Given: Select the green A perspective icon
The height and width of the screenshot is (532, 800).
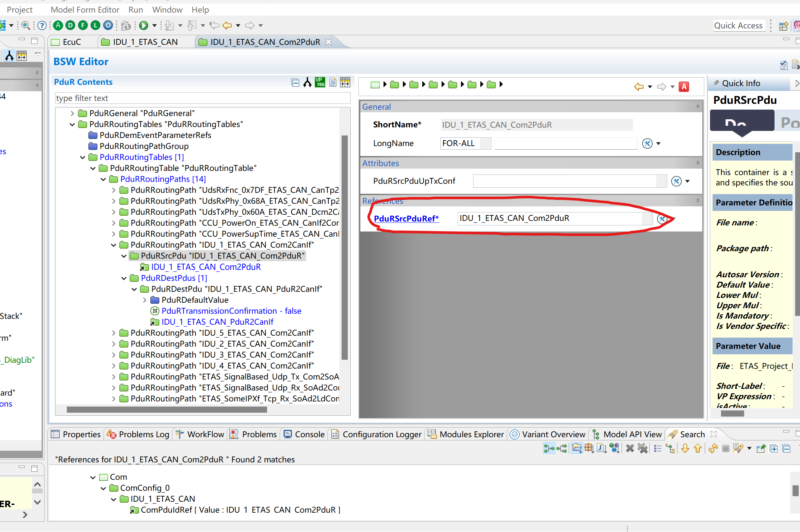Looking at the screenshot, I should pos(58,25).
